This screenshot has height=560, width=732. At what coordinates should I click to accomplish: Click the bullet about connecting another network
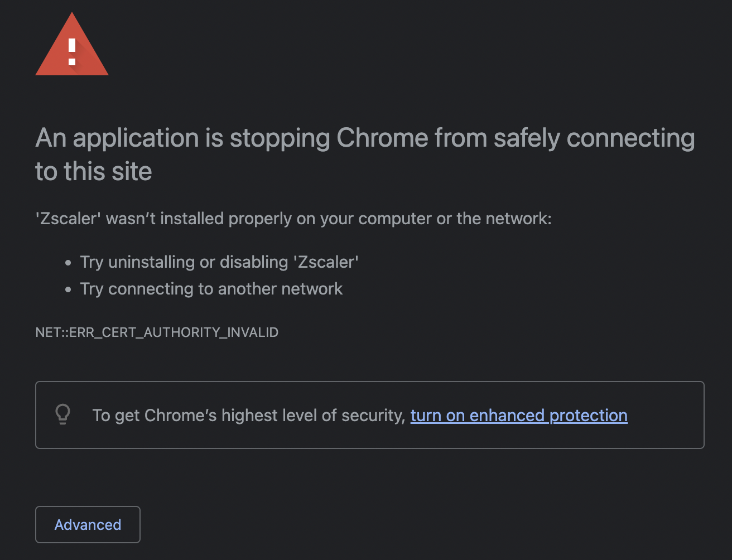(212, 288)
